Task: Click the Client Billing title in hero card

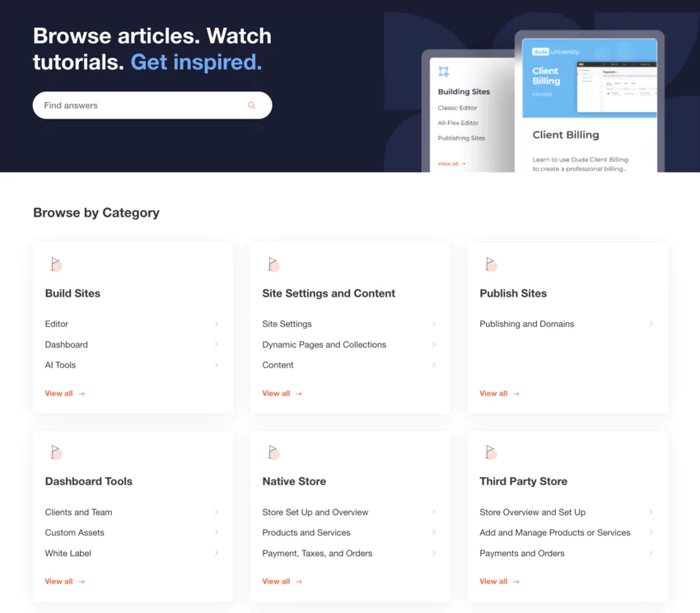Action: pyautogui.click(x=566, y=135)
